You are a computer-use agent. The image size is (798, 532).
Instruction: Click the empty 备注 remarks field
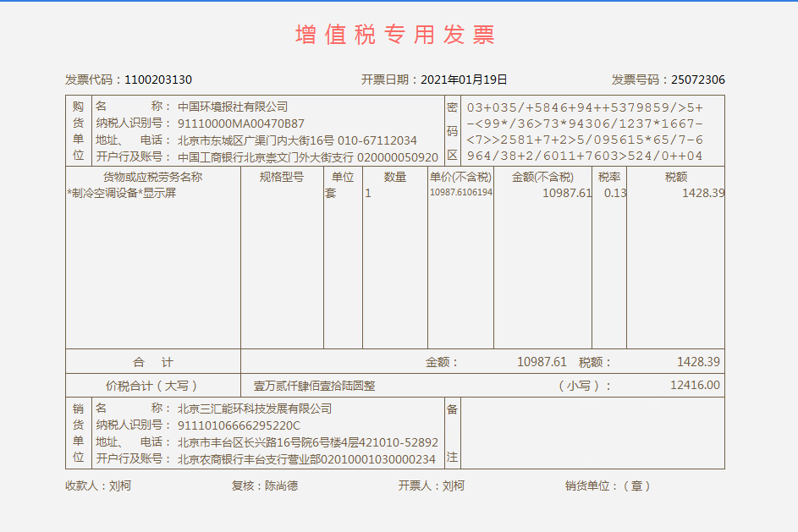pos(592,433)
